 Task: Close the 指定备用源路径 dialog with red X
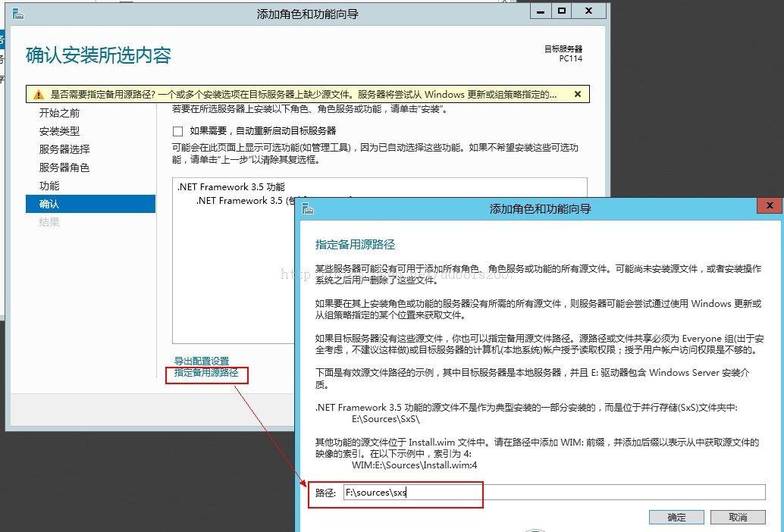(x=769, y=206)
